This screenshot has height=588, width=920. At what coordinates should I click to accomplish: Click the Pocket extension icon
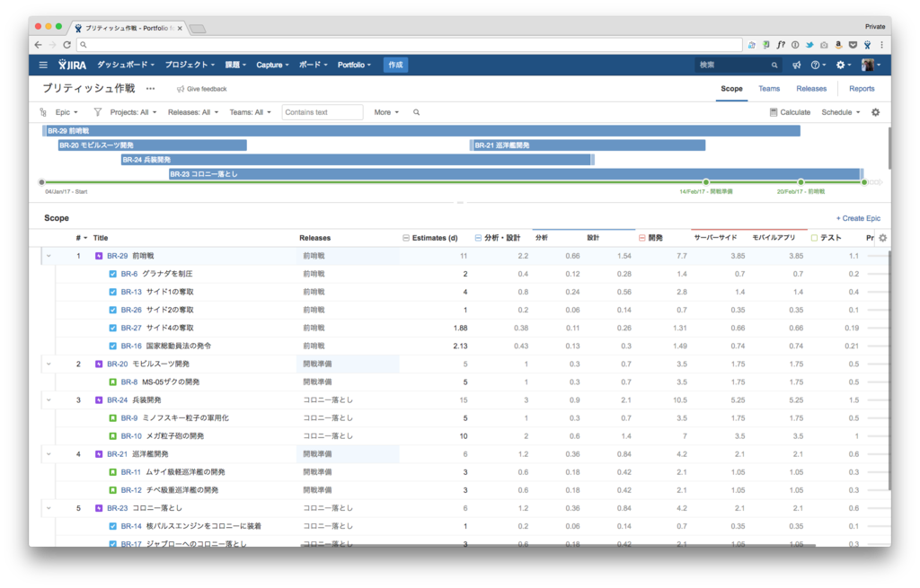pos(854,45)
